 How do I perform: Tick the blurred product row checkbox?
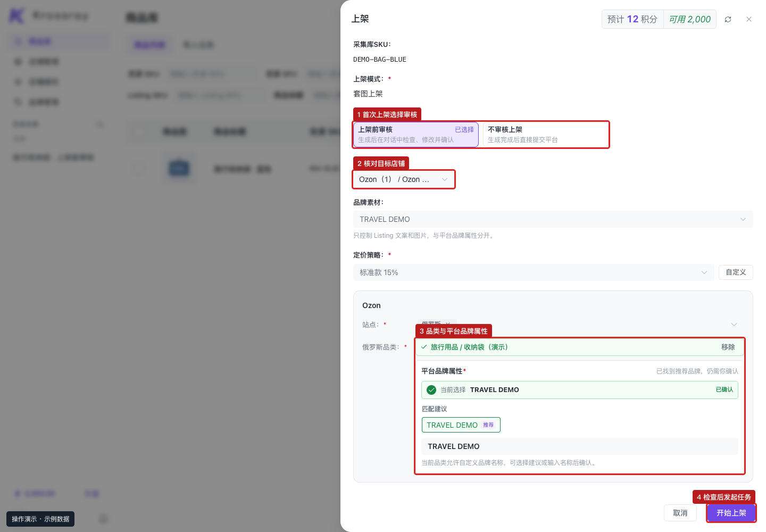[139, 169]
